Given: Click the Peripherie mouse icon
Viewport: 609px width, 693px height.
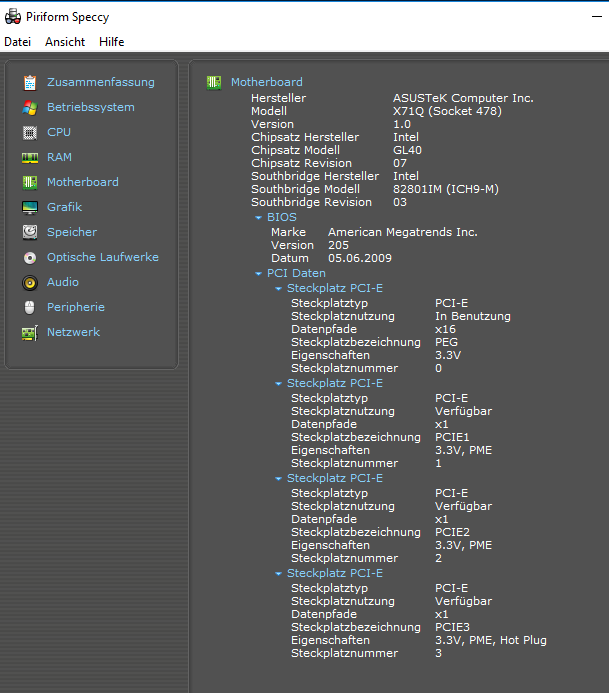Looking at the screenshot, I should (30, 307).
